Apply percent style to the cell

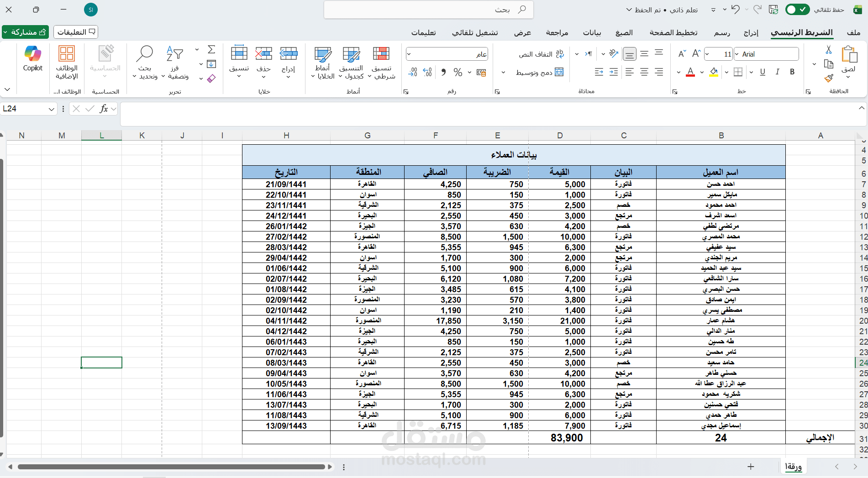[x=458, y=72]
